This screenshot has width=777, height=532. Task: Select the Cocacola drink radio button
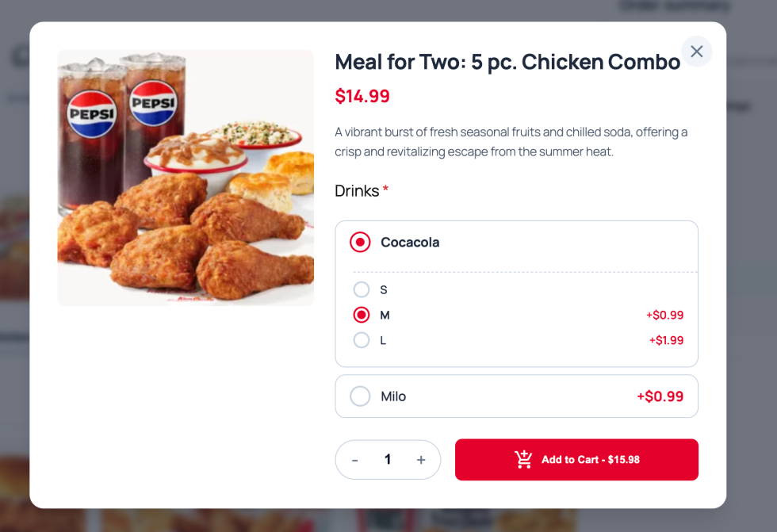tap(360, 242)
